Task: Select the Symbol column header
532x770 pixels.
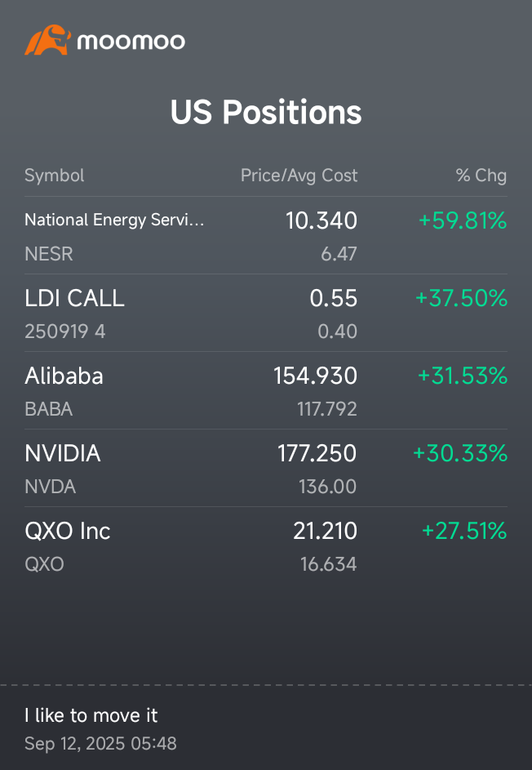Action: point(54,176)
